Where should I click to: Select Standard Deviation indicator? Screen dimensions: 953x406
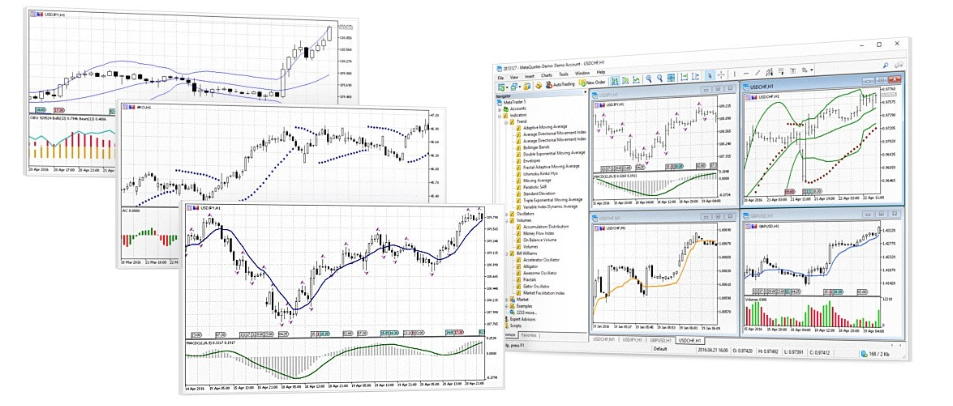[x=540, y=193]
